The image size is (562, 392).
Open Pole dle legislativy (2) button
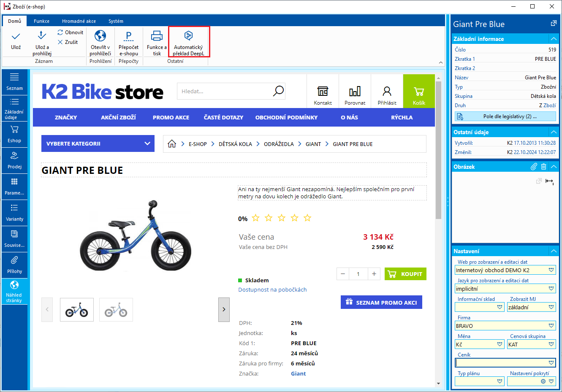(x=505, y=116)
